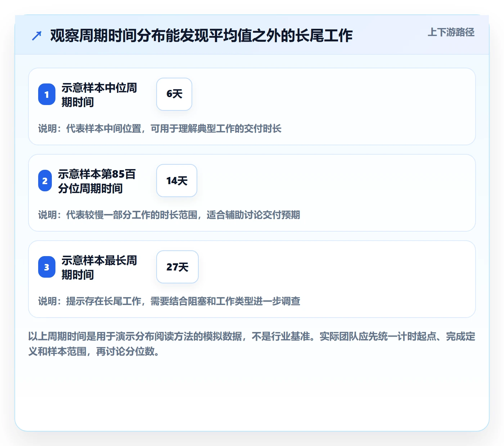Click the footer disclaimer starting 以上周期时间
504x446 pixels.
click(252, 344)
